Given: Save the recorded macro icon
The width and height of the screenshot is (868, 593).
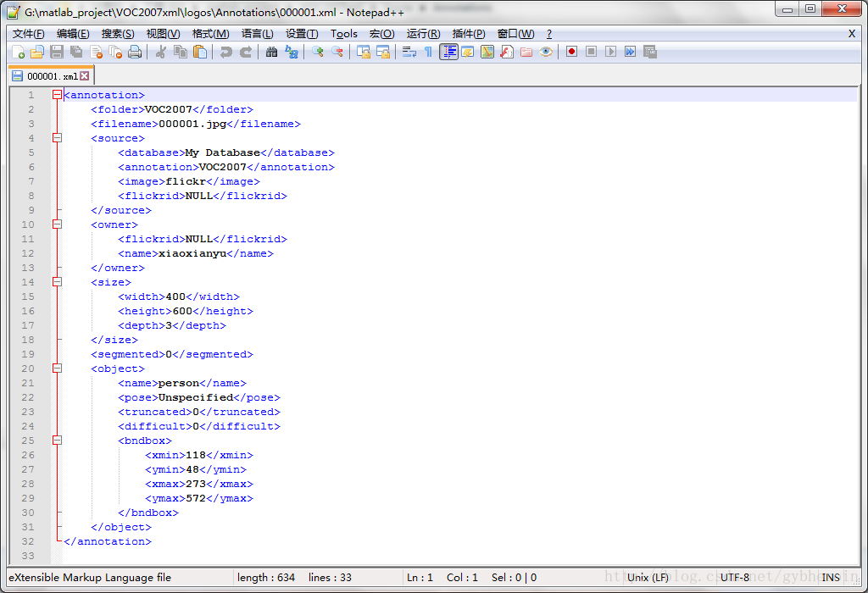Looking at the screenshot, I should [x=650, y=52].
